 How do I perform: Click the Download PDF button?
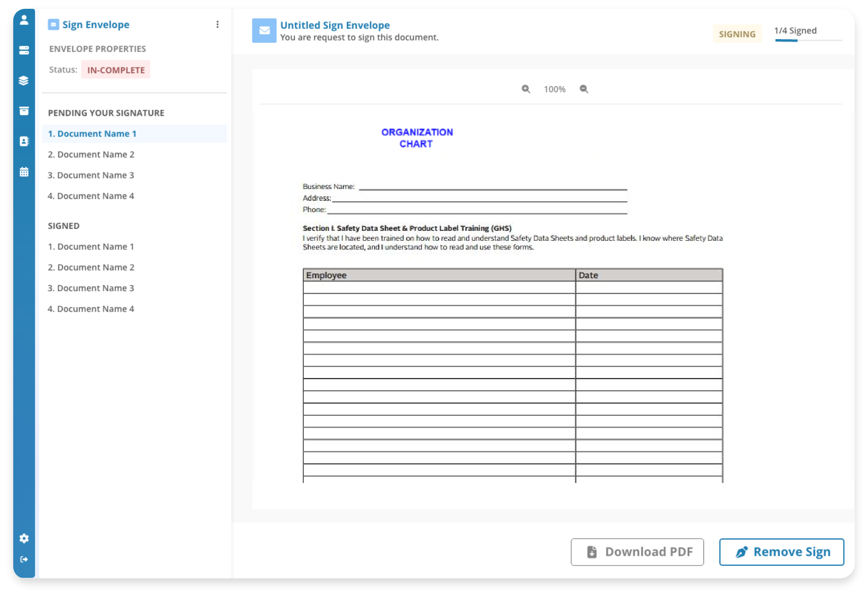(x=637, y=552)
